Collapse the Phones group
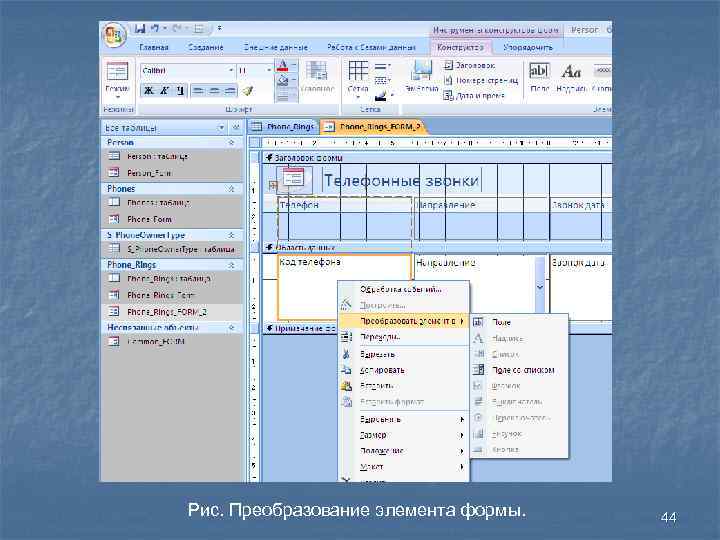The width and height of the screenshot is (720, 540). pyautogui.click(x=231, y=189)
